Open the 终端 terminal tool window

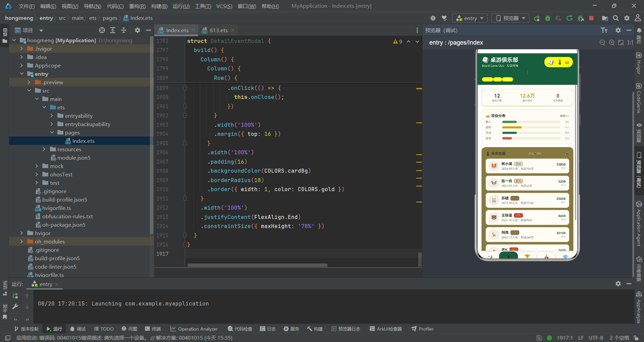pos(153,329)
